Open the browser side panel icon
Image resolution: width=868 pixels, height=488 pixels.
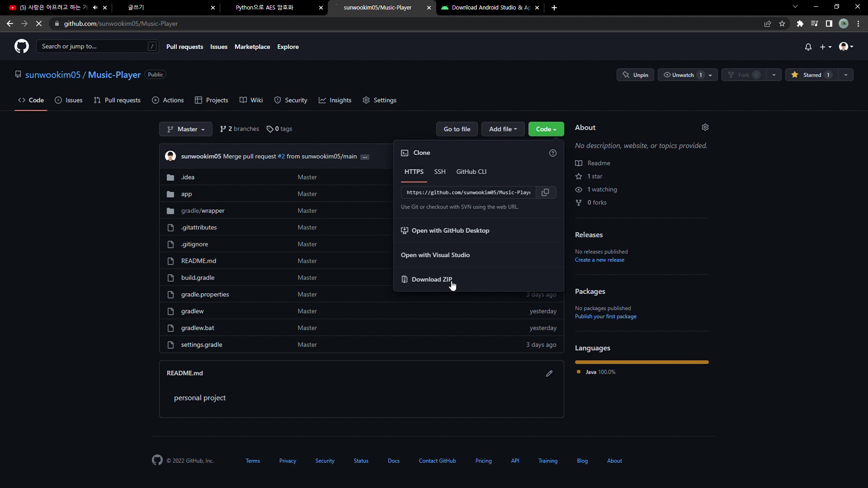coord(829,23)
